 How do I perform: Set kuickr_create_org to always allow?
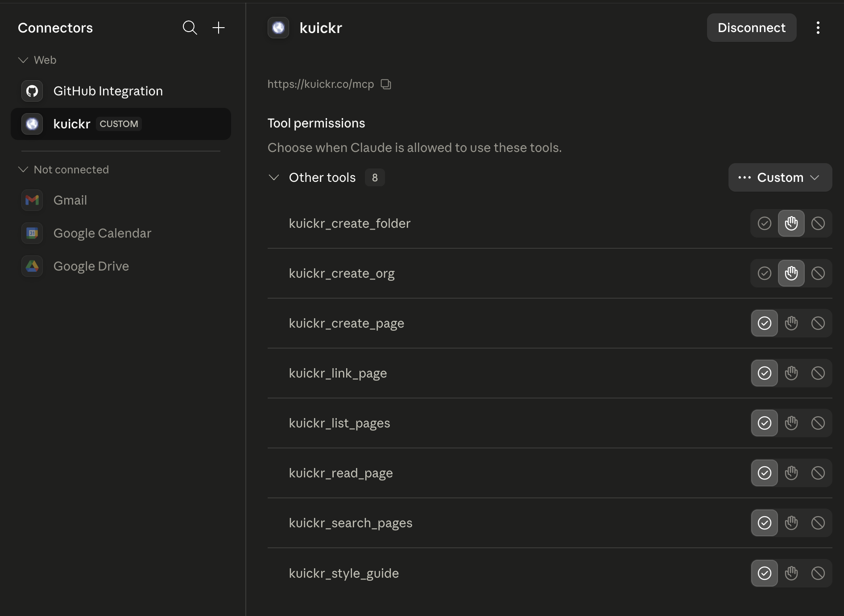coord(765,273)
